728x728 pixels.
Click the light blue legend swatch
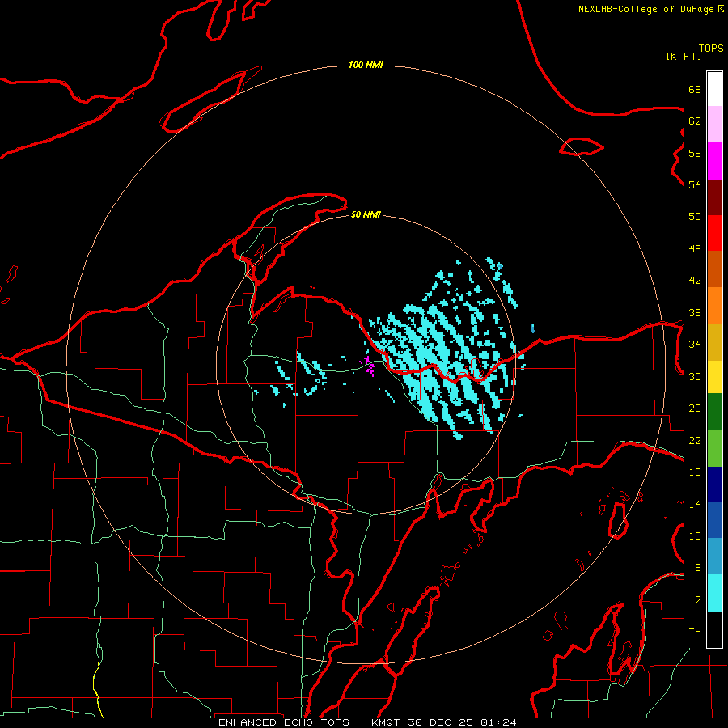point(714,557)
